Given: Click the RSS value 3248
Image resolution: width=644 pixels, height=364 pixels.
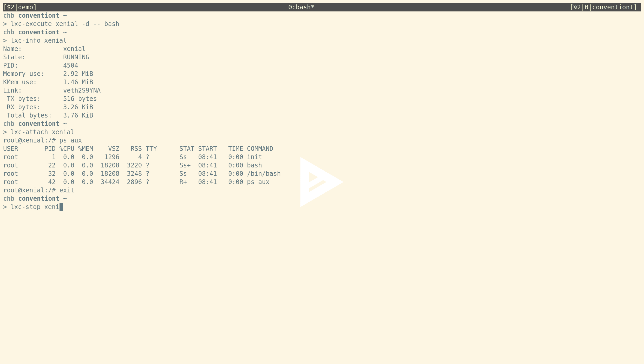Looking at the screenshot, I should pyautogui.click(x=134, y=174).
